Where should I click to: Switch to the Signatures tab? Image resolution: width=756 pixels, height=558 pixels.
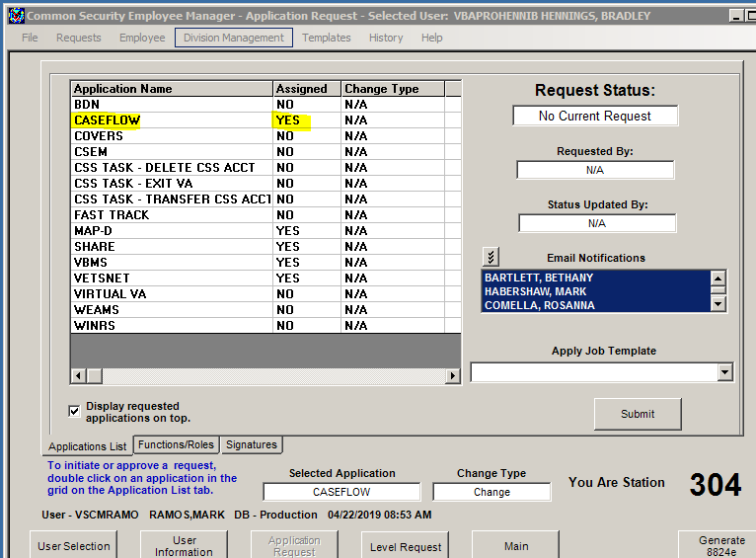click(x=252, y=444)
